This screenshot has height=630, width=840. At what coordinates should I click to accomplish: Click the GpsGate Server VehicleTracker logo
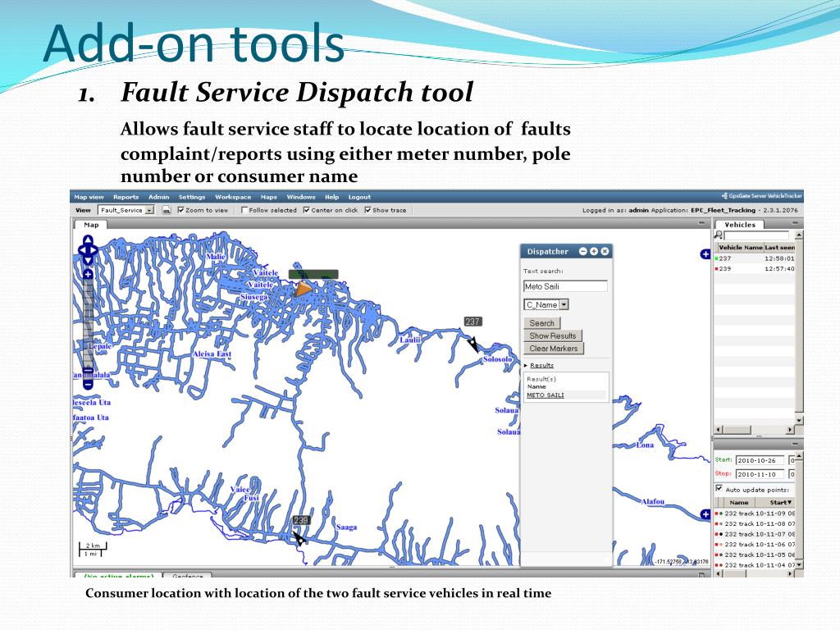pos(762,196)
